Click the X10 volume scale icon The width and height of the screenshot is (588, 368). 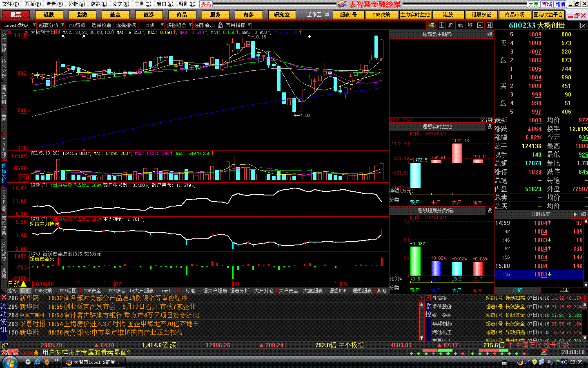[x=24, y=177]
